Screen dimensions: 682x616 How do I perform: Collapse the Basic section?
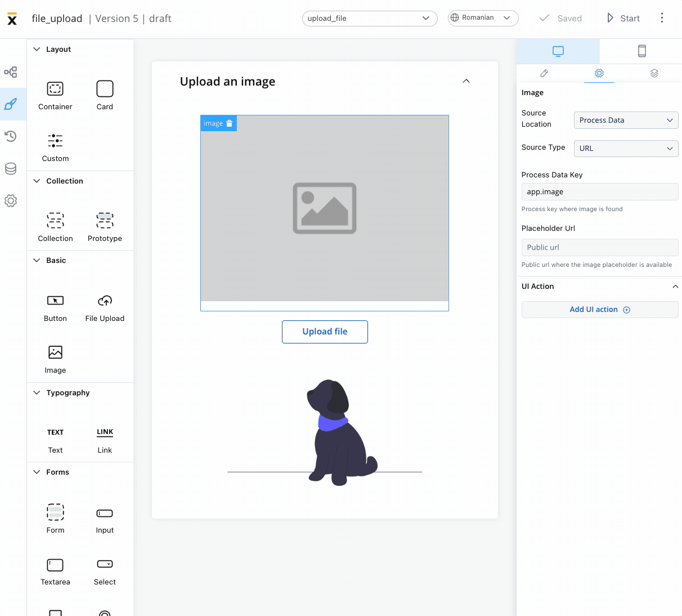click(37, 260)
